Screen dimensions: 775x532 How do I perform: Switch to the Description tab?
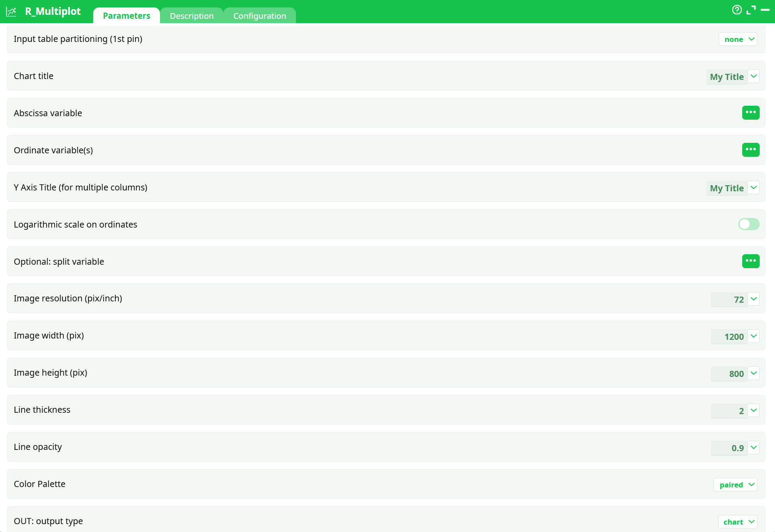click(191, 16)
